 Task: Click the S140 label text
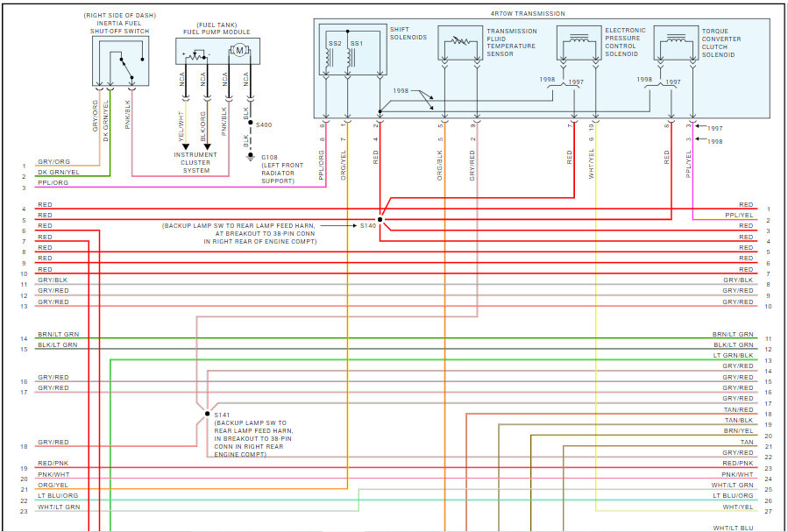pos(368,226)
